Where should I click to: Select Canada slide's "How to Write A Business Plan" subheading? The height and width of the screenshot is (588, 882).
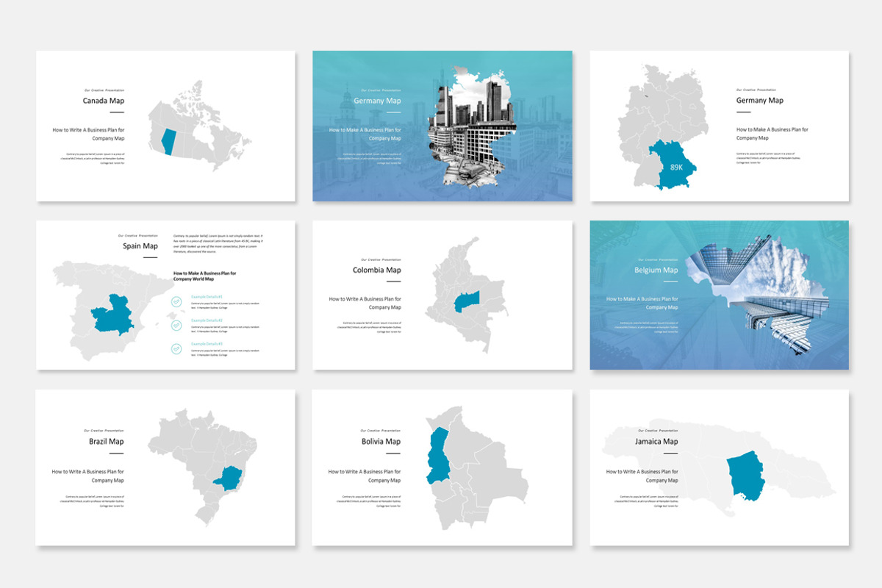(x=88, y=134)
